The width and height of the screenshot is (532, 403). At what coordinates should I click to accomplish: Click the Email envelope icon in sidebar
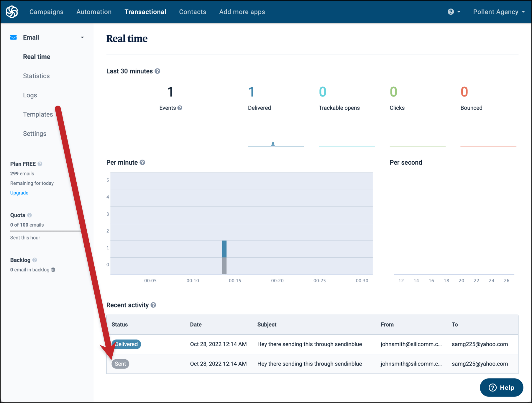pos(14,37)
